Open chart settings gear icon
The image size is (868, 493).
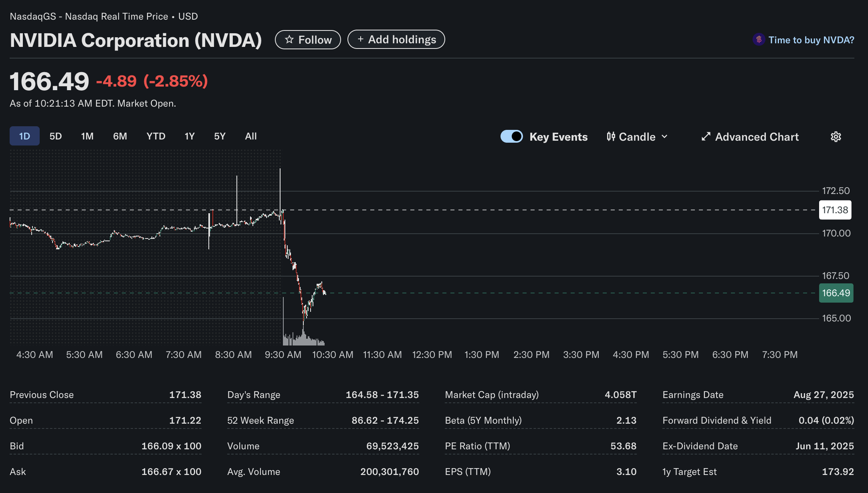click(x=836, y=137)
